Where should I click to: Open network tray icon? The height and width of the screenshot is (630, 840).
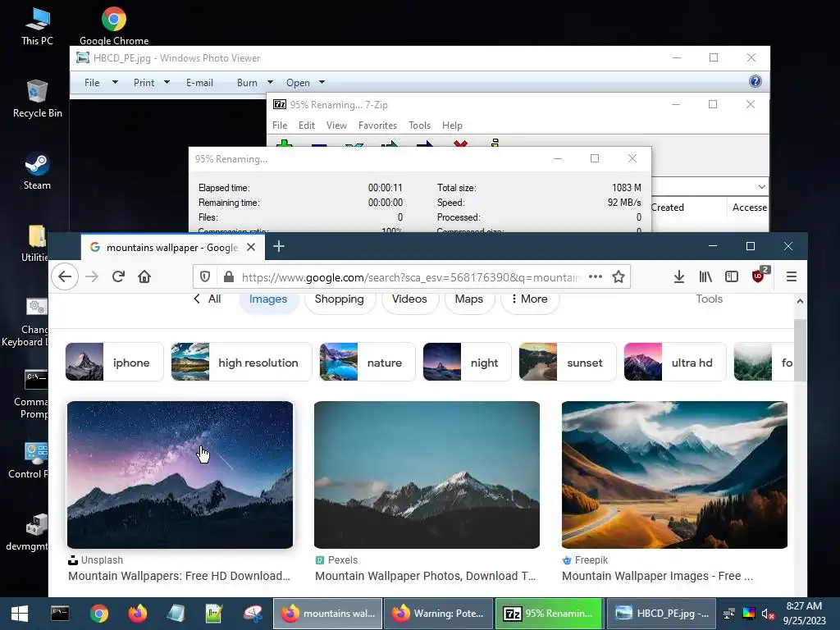(728, 614)
